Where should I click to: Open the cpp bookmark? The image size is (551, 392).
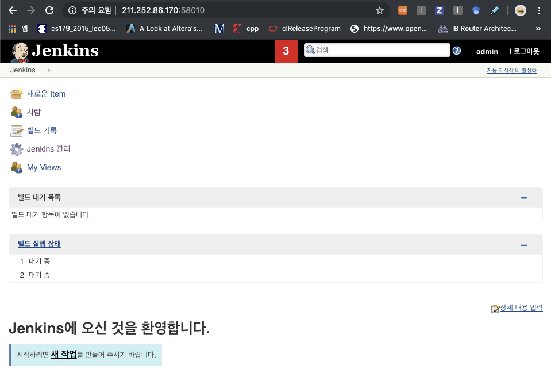(246, 29)
